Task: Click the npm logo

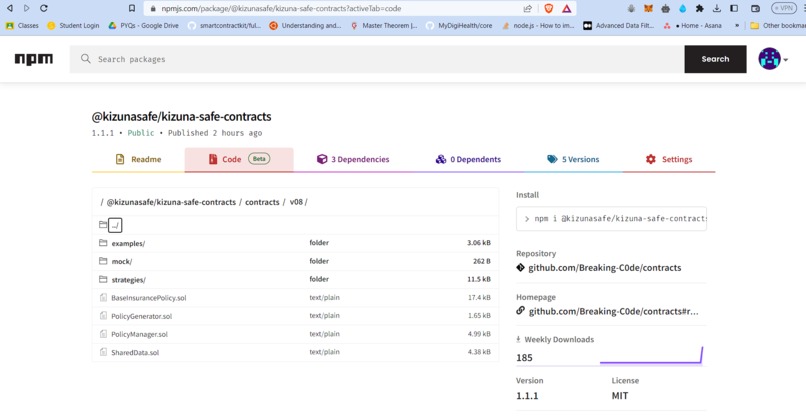Action: coord(33,59)
